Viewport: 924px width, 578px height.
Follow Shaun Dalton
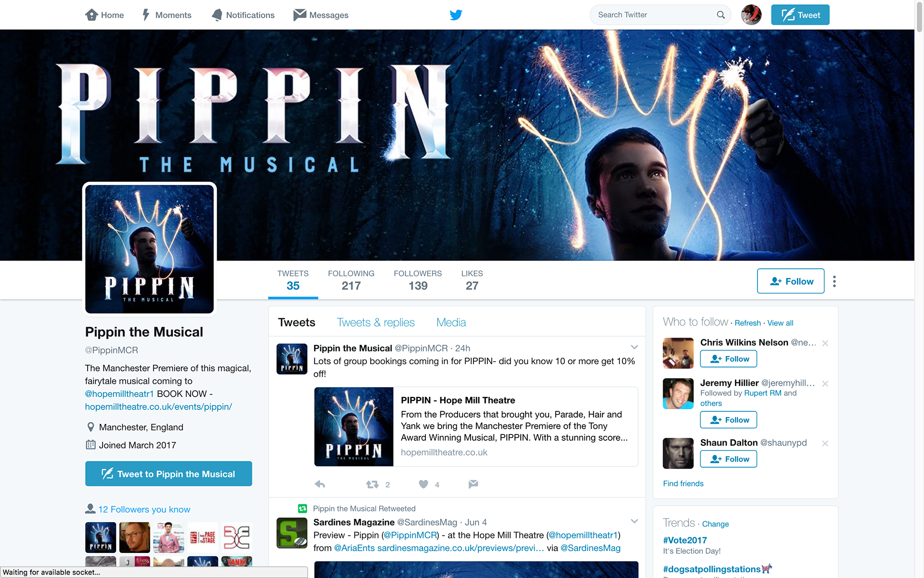[728, 459]
